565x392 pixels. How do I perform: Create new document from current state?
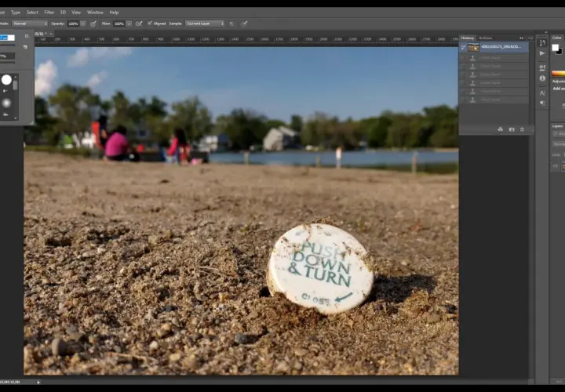(x=500, y=129)
